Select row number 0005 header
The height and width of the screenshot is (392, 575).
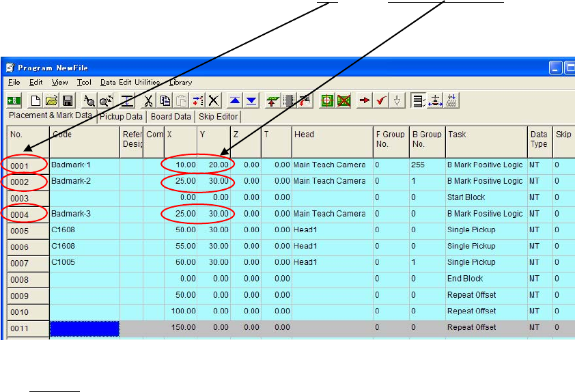click(20, 230)
